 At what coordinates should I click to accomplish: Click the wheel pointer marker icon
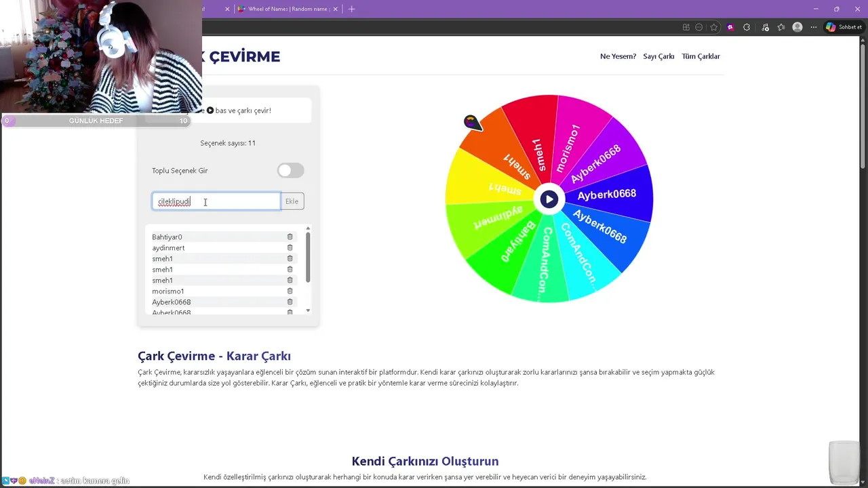[472, 123]
